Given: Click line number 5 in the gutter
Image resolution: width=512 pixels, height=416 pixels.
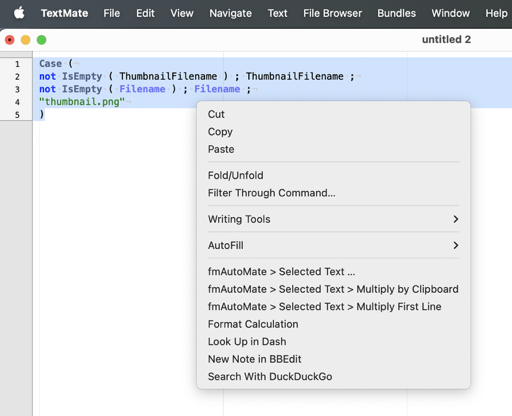Looking at the screenshot, I should coord(17,115).
